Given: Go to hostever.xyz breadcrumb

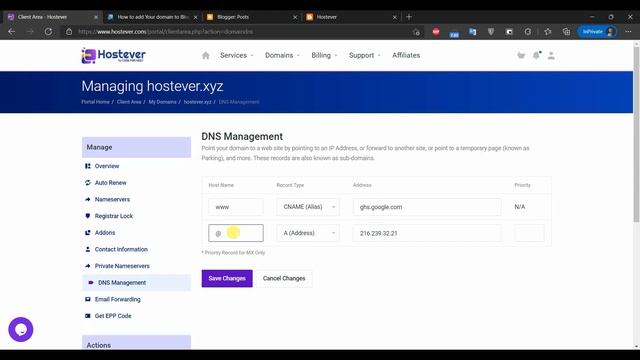Looking at the screenshot, I should 198,102.
